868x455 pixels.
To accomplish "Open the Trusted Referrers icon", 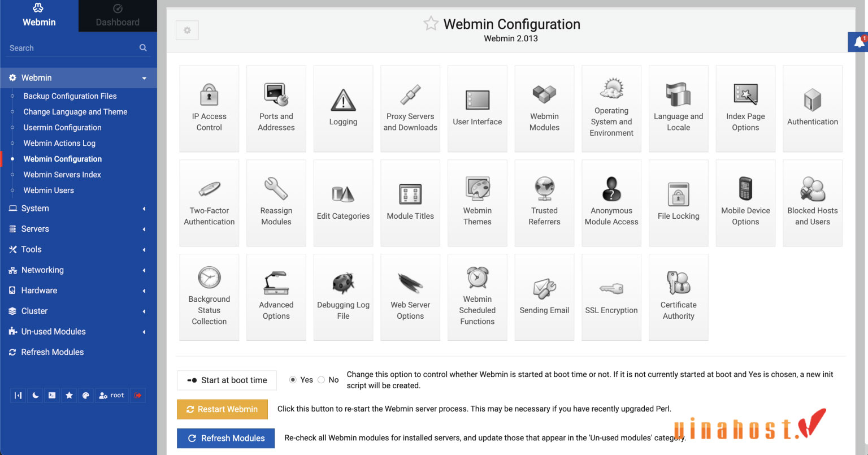I will click(x=544, y=203).
